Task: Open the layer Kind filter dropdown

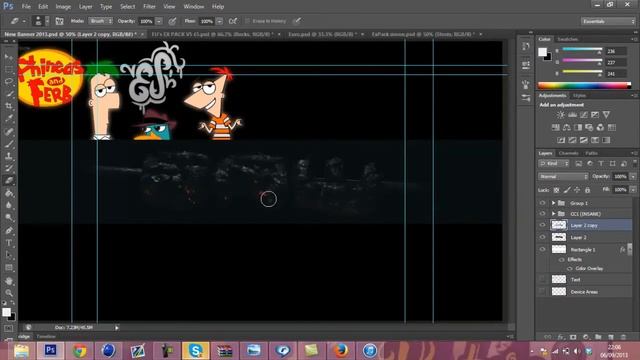Action: click(x=554, y=164)
